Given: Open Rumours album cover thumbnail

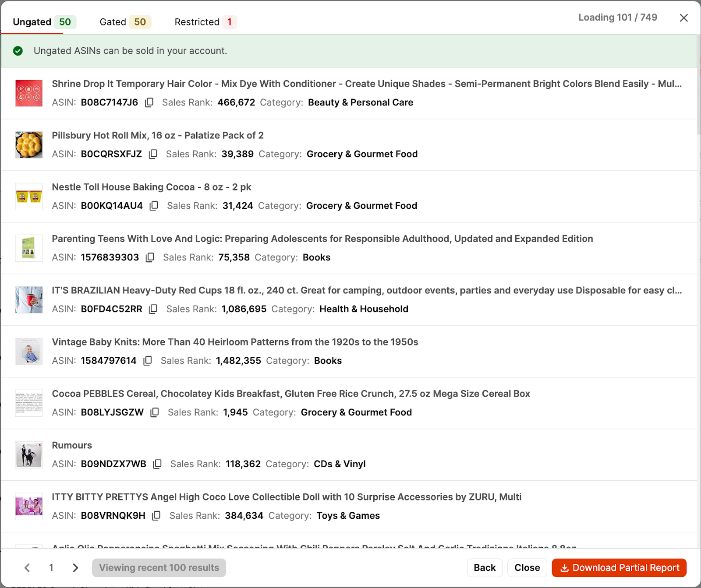Looking at the screenshot, I should pos(29,455).
